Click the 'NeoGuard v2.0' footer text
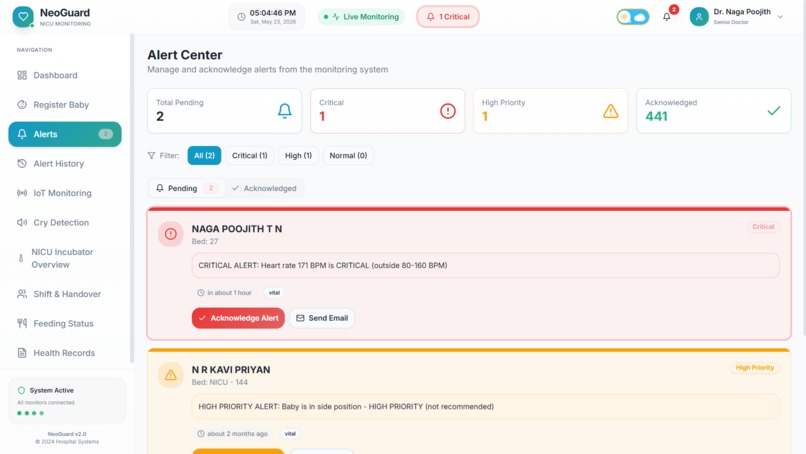Viewport: 806px width, 454px height. point(67,433)
